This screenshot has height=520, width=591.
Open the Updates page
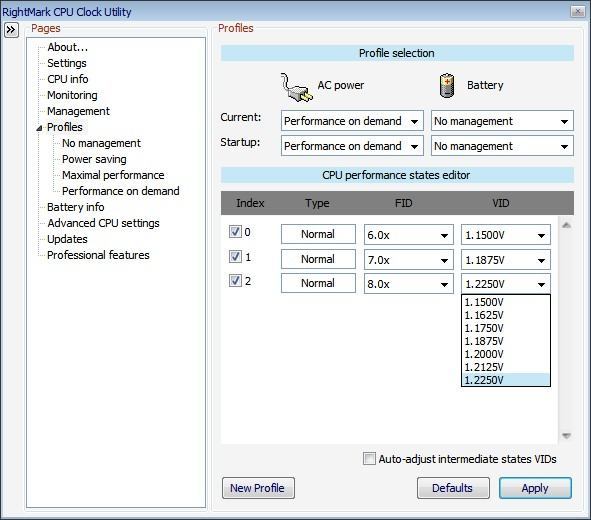(x=67, y=239)
